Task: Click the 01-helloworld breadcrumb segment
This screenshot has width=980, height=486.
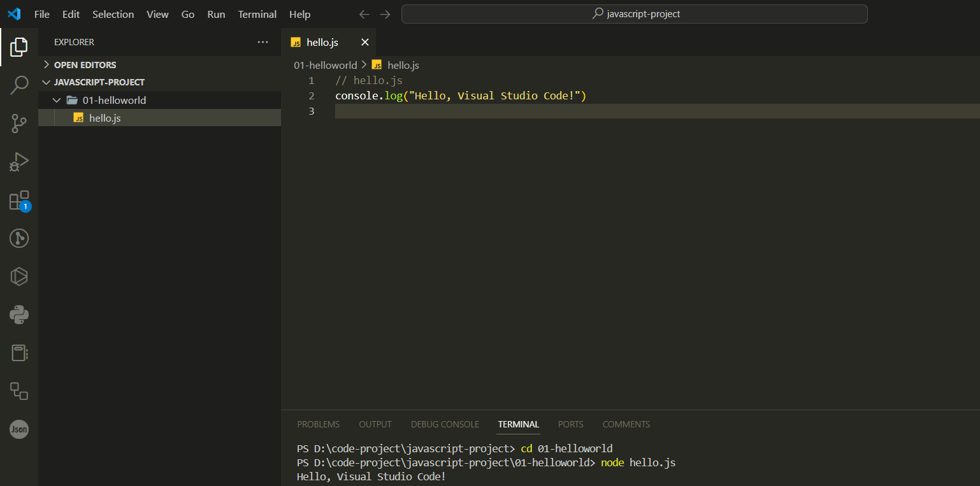Action: (326, 65)
